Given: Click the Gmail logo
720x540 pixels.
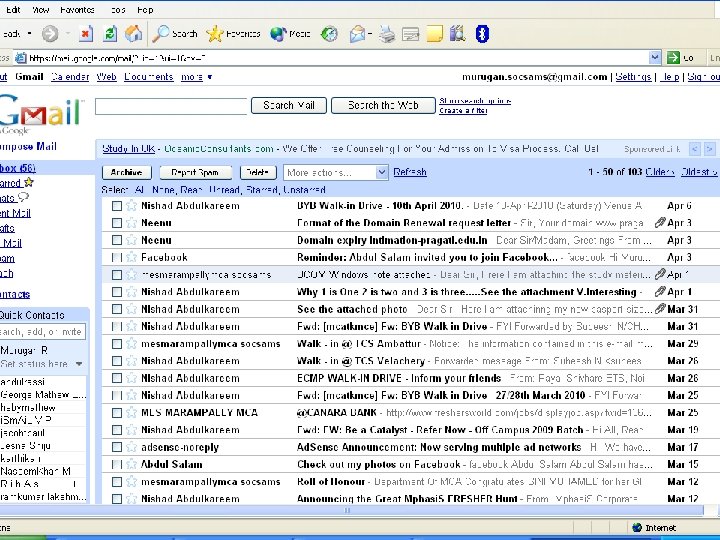Looking at the screenshot, I should click(x=41, y=112).
